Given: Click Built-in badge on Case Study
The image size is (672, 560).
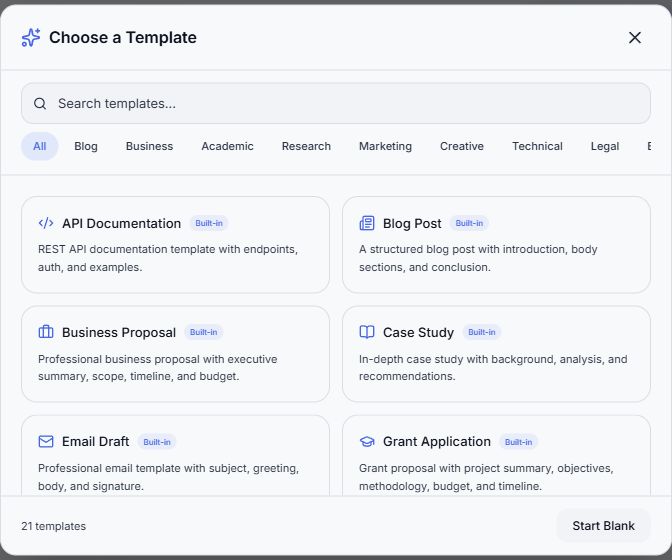Looking at the screenshot, I should point(482,332).
